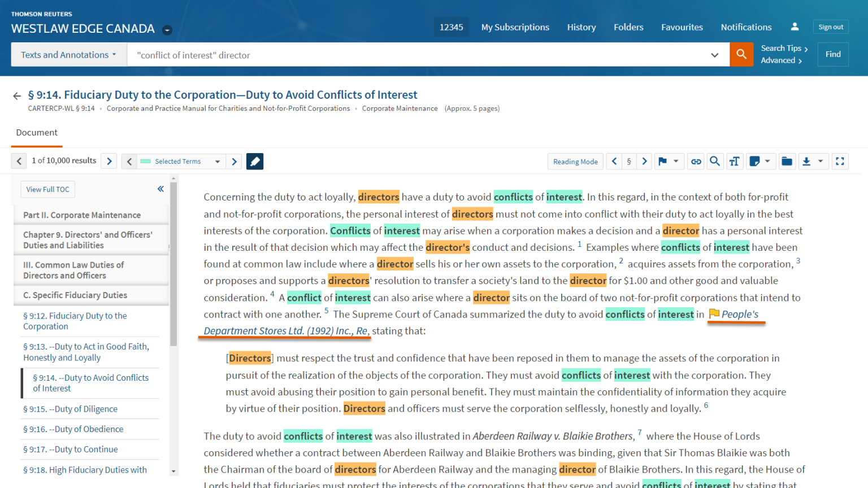Click the View Full TOC button
The width and height of the screenshot is (868, 488).
tap(47, 189)
